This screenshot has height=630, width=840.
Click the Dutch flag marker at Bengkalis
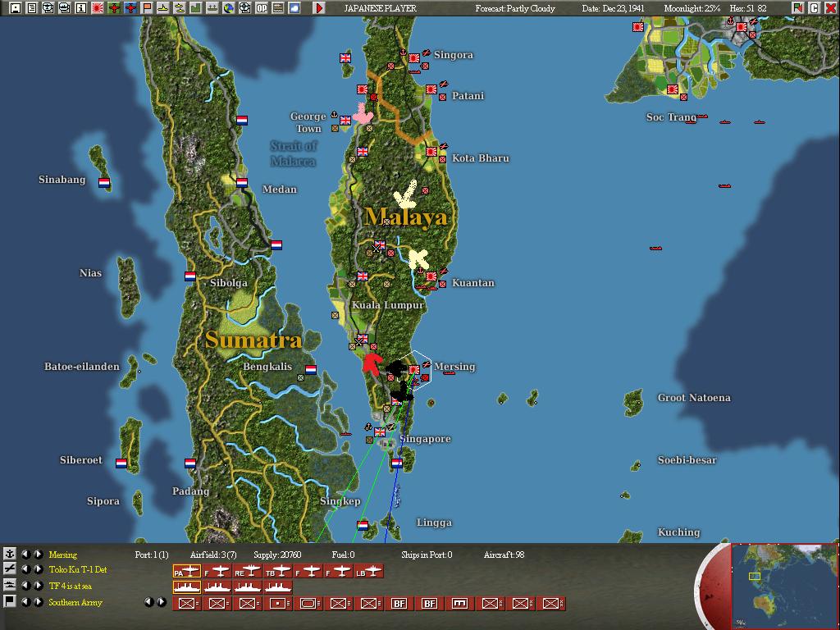click(311, 370)
